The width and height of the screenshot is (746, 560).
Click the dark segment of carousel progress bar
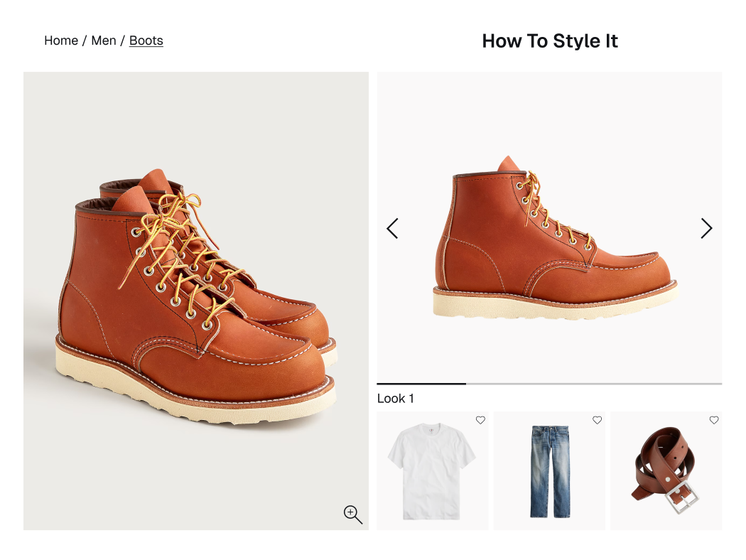[421, 384]
